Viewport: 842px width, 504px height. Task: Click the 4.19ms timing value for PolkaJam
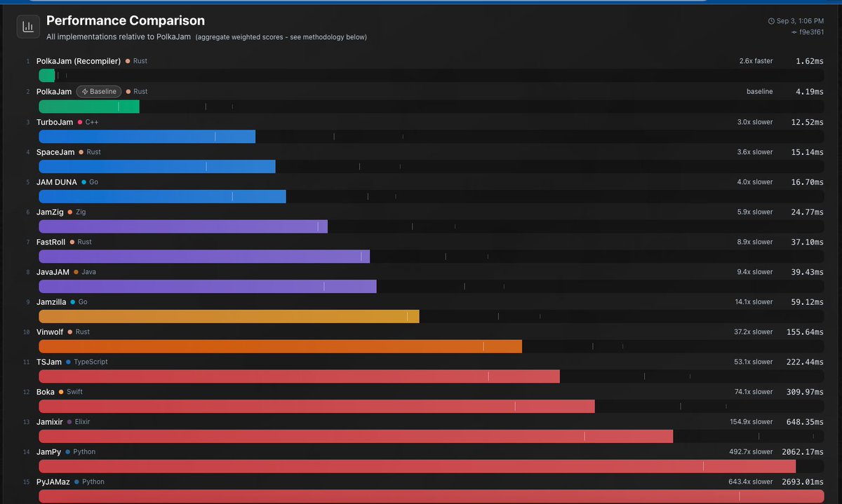[x=808, y=91]
